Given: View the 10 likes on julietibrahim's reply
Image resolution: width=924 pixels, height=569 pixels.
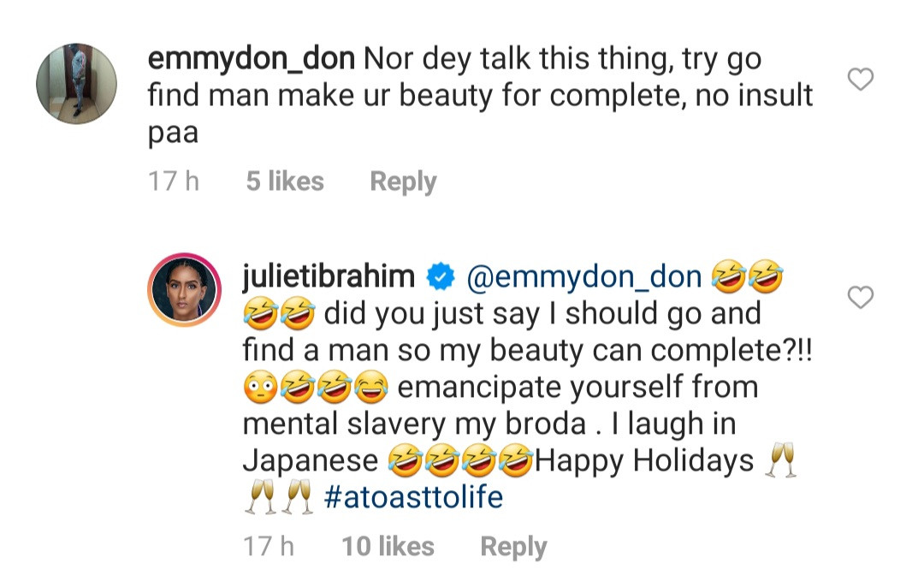Looking at the screenshot, I should pyautogui.click(x=388, y=546).
